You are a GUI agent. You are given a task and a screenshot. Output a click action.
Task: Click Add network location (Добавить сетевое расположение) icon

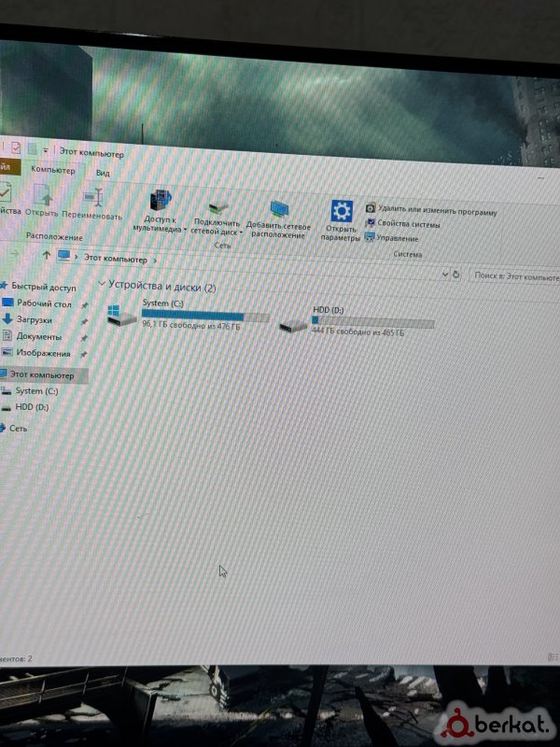point(279,209)
